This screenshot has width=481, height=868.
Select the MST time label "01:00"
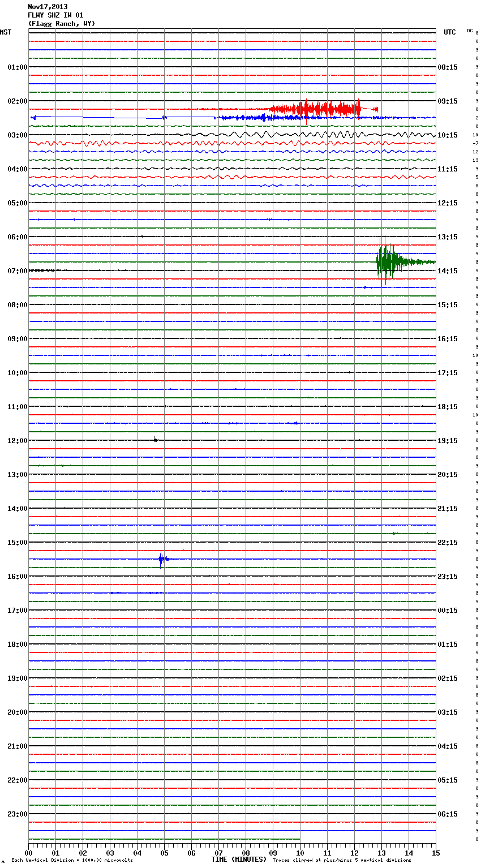pos(18,67)
